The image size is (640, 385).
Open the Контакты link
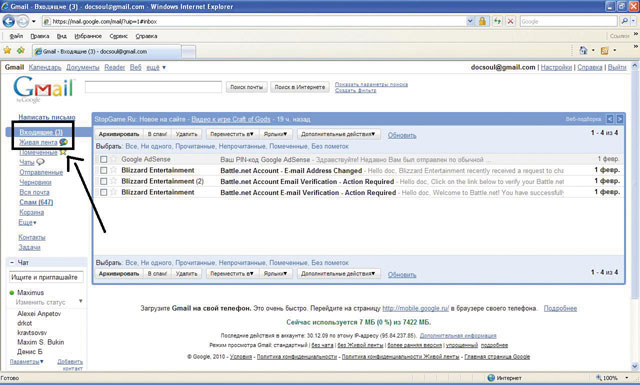(x=32, y=237)
